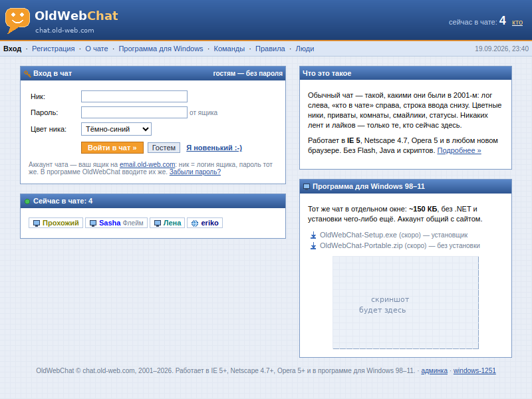532x399 pixels.
Task: Click the key icon beside Вход в чат
Action: pyautogui.click(x=27, y=74)
